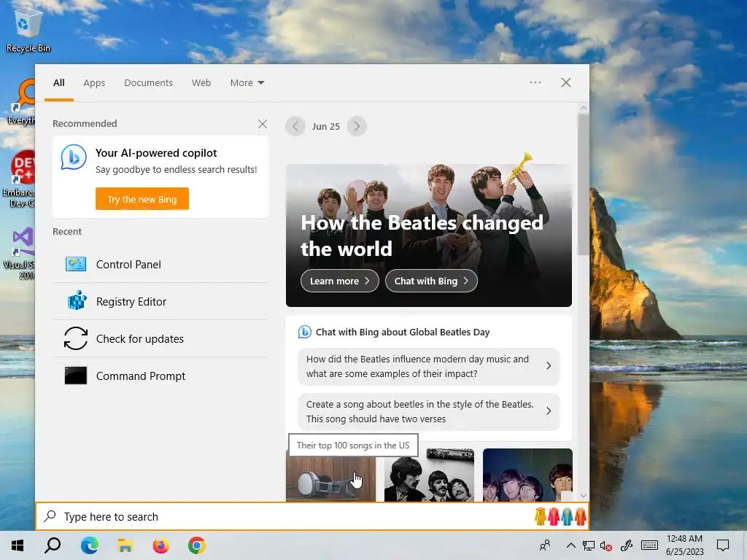Click the network icon in system tray

pyautogui.click(x=589, y=545)
